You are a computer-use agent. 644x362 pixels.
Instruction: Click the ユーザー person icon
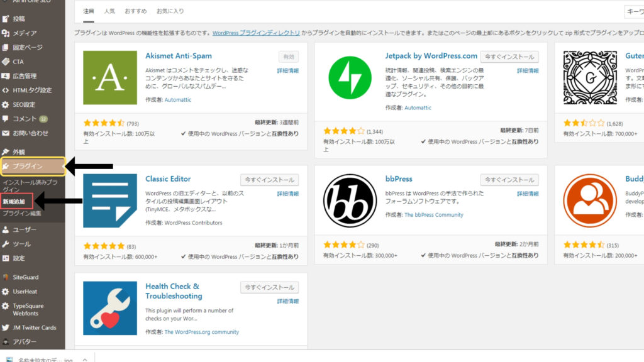coord(5,230)
